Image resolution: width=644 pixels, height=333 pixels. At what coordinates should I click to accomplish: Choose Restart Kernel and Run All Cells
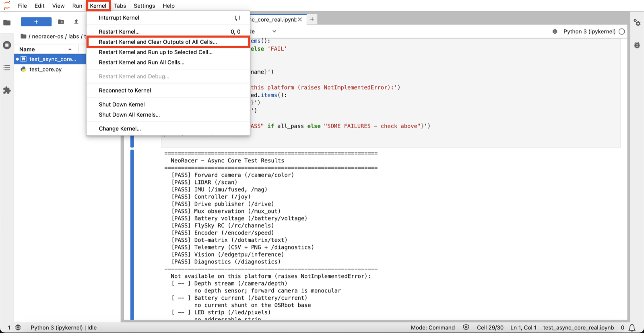pyautogui.click(x=168, y=62)
